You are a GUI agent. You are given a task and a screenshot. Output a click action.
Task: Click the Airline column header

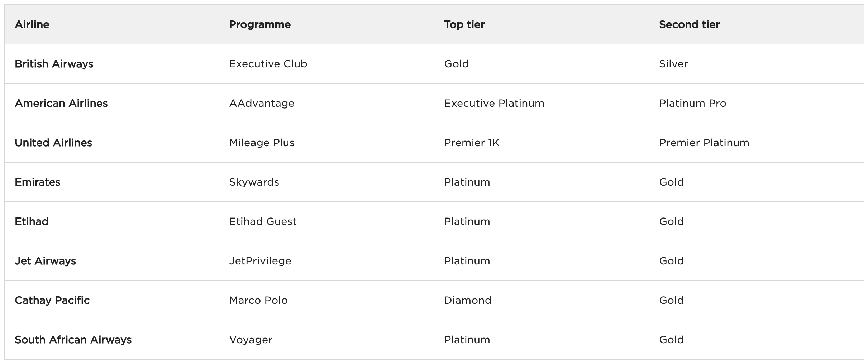click(x=32, y=24)
